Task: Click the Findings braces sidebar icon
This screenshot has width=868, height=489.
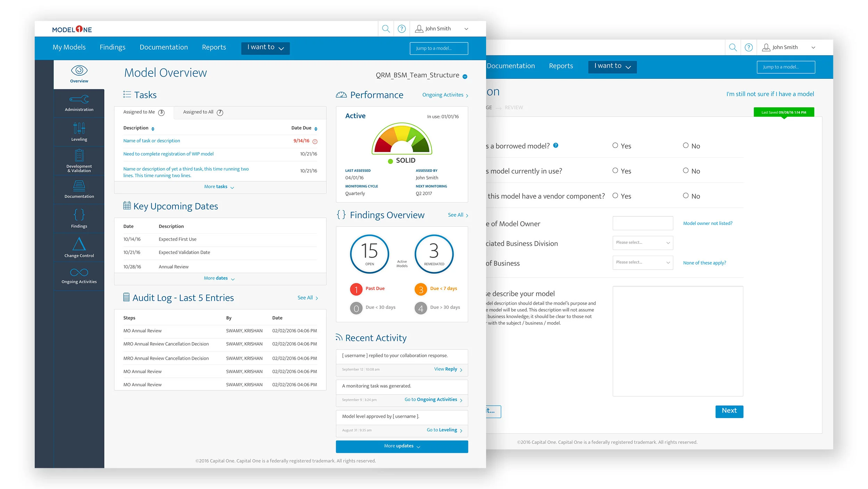Action: tap(79, 215)
